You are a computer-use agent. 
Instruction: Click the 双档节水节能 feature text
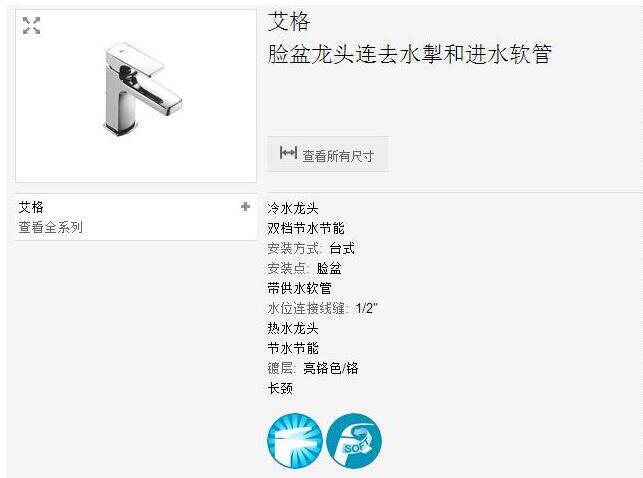pos(306,228)
